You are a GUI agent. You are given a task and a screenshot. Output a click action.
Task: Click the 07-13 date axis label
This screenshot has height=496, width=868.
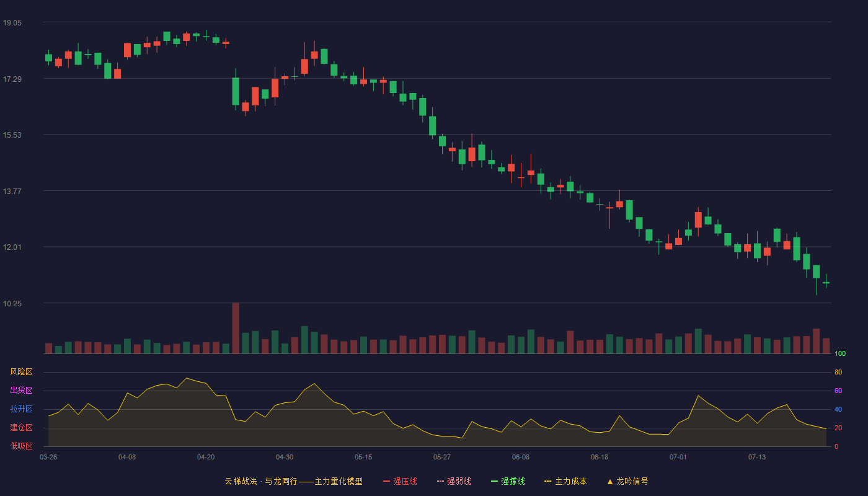point(757,457)
